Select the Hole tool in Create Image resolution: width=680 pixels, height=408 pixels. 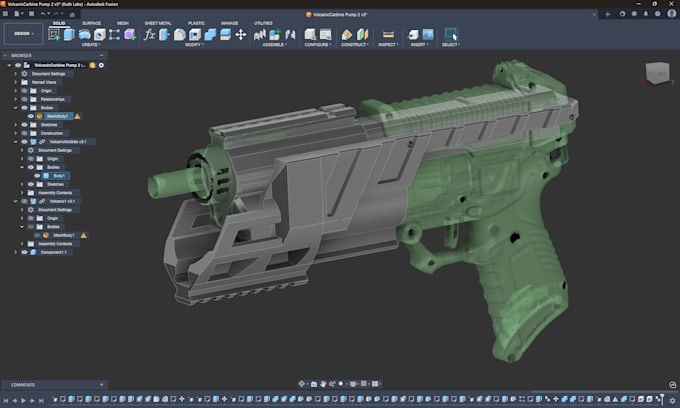tap(99, 34)
